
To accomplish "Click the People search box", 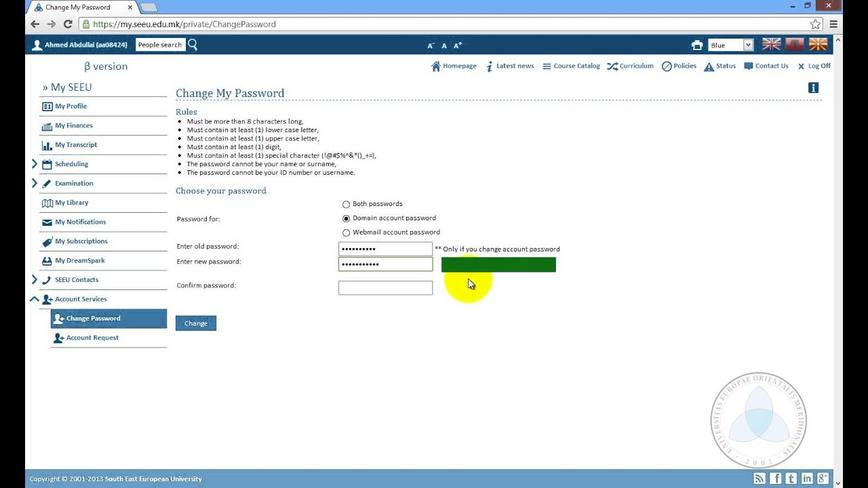I will click(x=160, y=45).
